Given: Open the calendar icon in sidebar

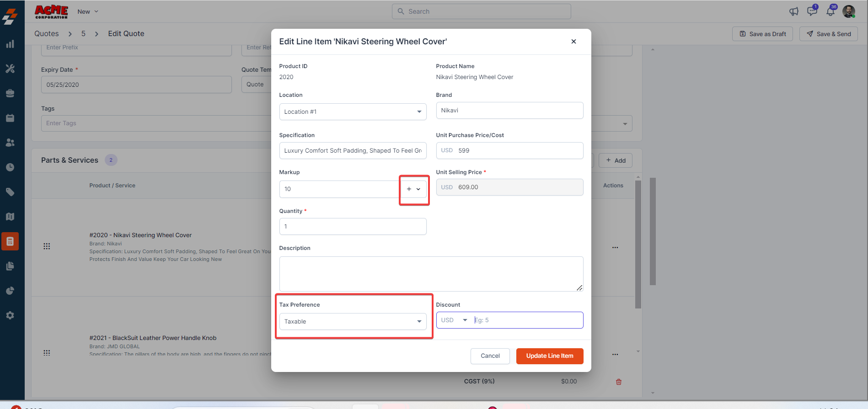Looking at the screenshot, I should pos(10,118).
